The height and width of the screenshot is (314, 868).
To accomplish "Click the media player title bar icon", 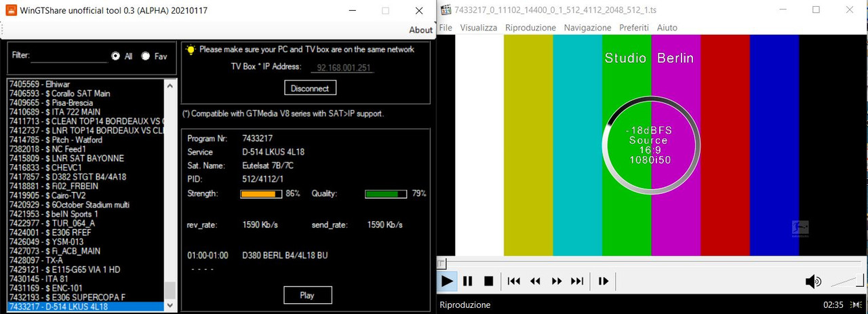I will click(446, 9).
